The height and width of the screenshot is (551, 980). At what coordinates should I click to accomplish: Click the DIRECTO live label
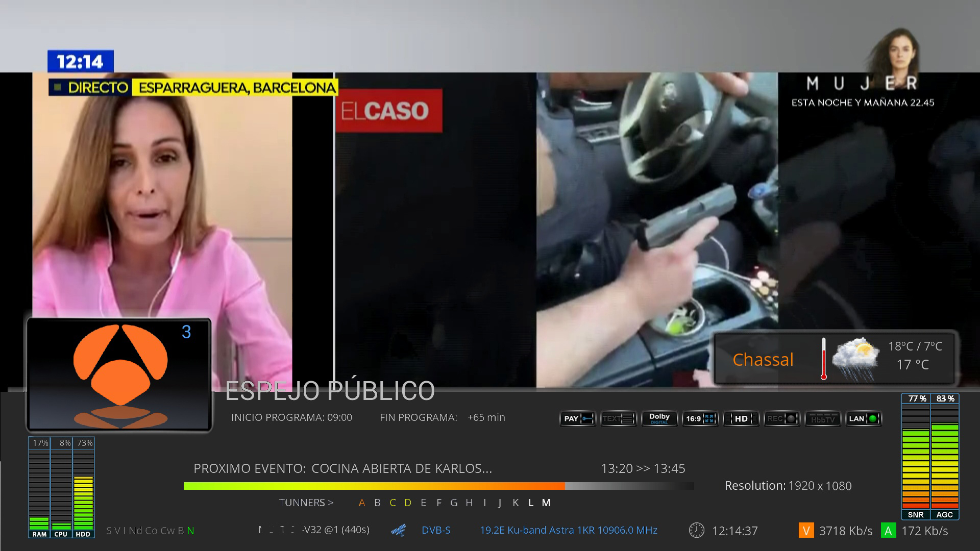tap(90, 88)
